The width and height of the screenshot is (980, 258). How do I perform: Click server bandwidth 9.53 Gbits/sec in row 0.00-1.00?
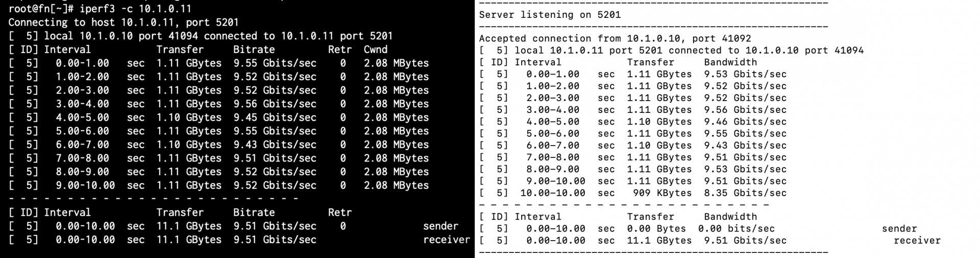(745, 74)
